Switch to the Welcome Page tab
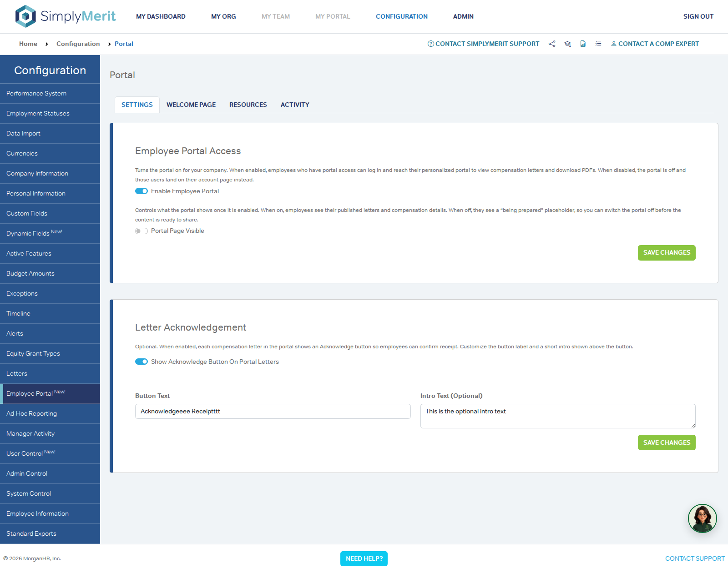The image size is (728, 573). coord(191,105)
